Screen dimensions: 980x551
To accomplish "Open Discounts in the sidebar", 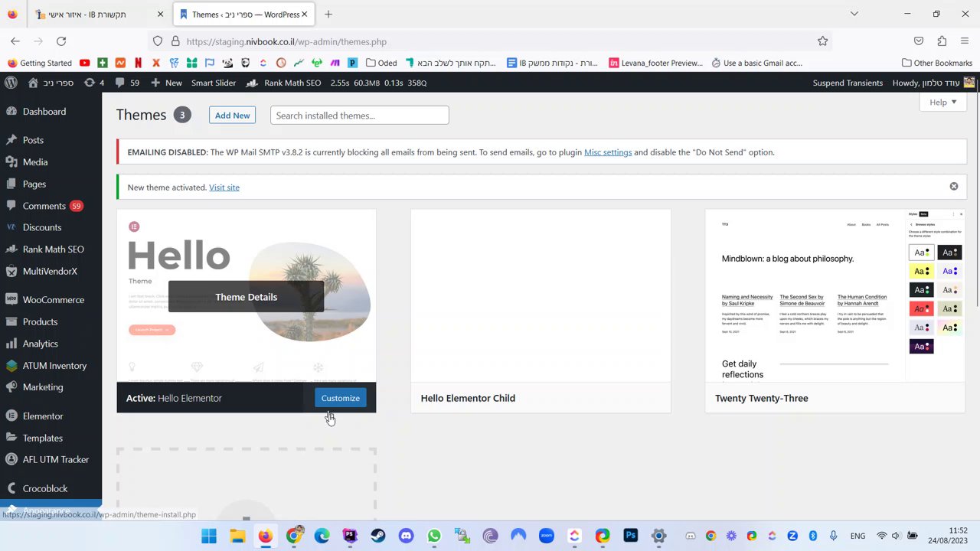I will [42, 227].
